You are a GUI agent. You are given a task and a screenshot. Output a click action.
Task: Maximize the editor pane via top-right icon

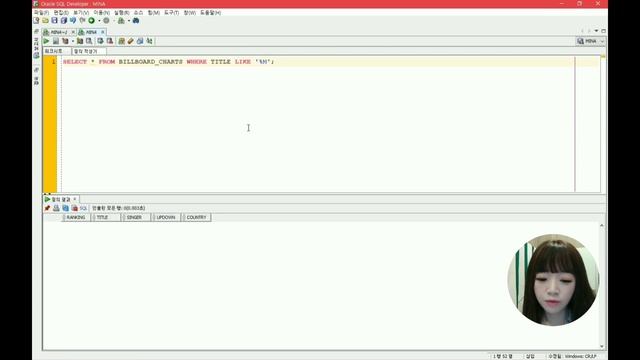point(604,31)
